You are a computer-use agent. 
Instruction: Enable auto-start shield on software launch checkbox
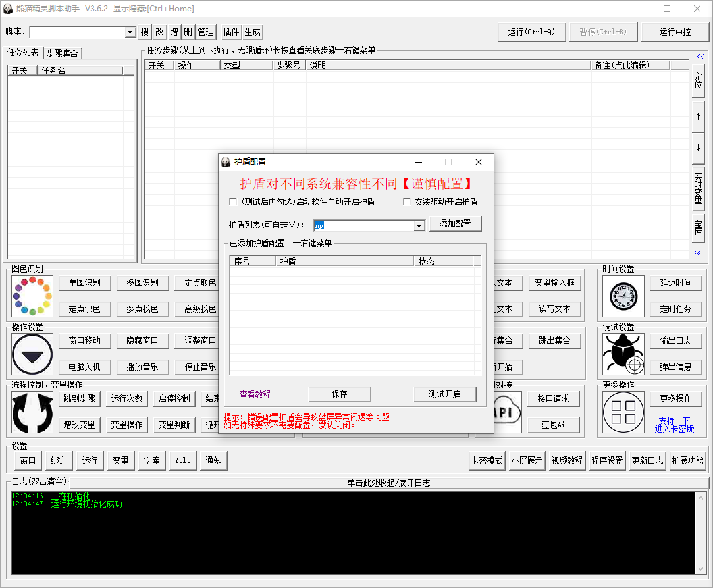(x=233, y=201)
